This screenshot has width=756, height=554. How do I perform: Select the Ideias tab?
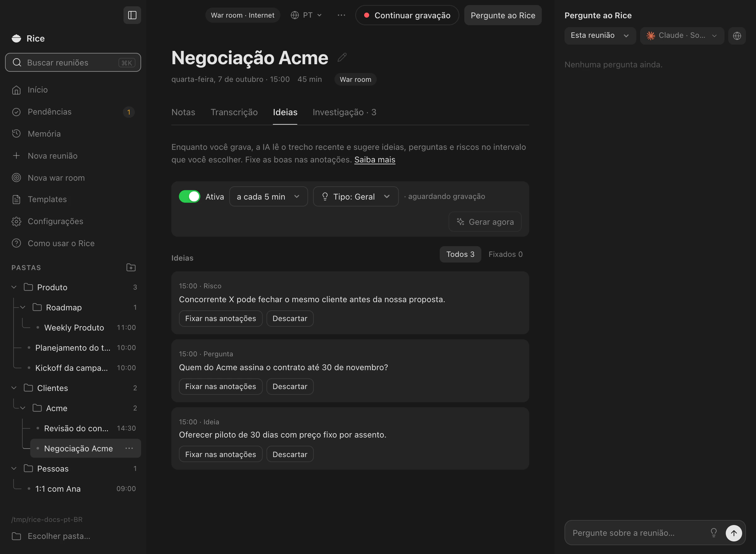click(x=285, y=112)
